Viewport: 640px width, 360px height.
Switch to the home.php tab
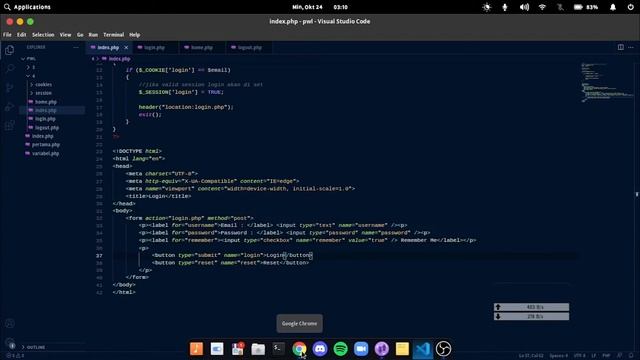point(202,48)
